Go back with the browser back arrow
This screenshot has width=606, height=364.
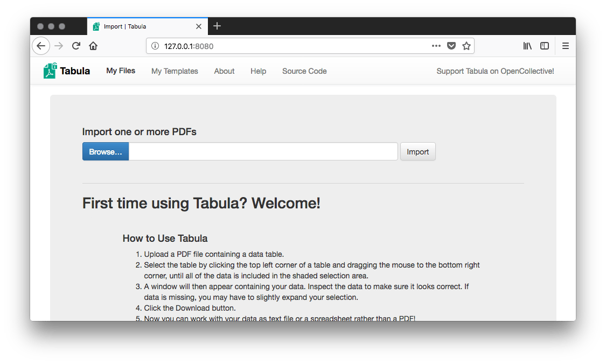tap(41, 46)
